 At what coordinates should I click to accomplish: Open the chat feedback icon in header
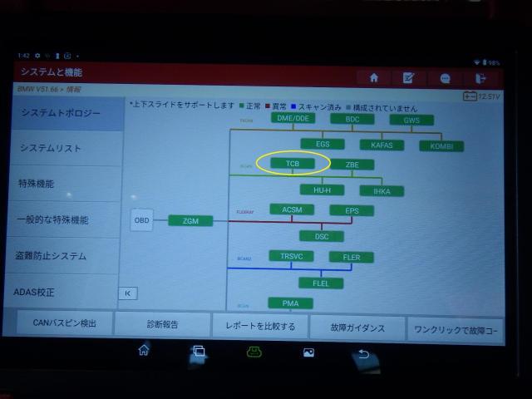445,79
